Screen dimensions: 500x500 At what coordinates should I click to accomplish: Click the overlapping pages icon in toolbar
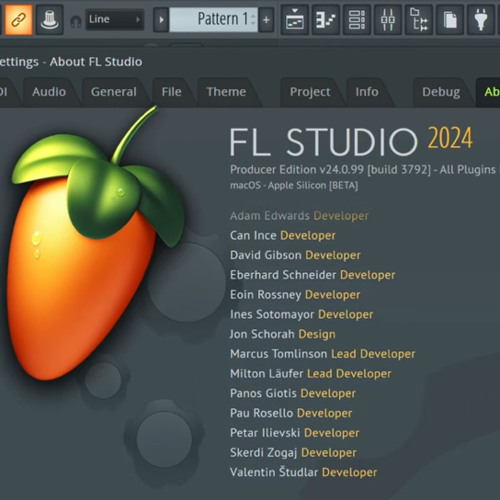[x=450, y=20]
